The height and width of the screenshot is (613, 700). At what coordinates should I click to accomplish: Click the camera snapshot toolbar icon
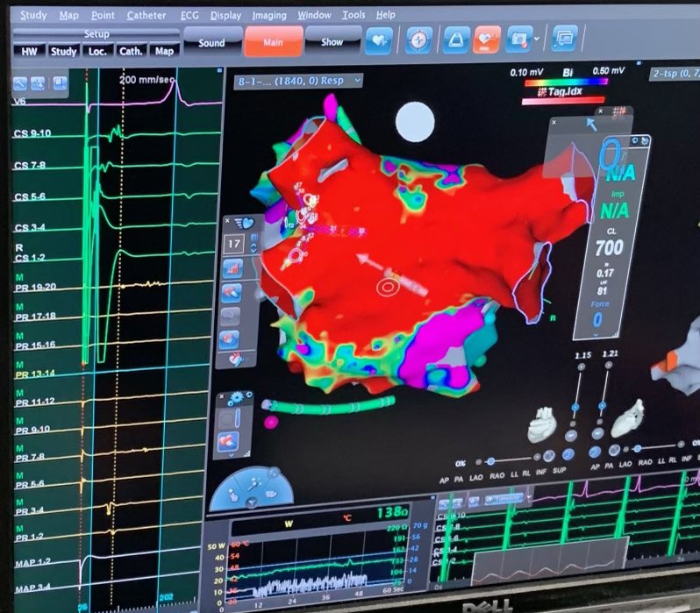point(518,39)
